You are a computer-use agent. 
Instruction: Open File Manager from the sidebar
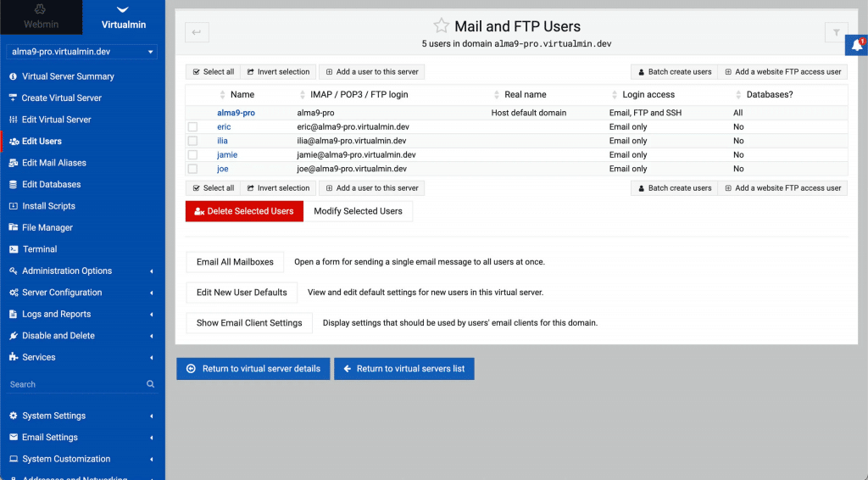47,227
